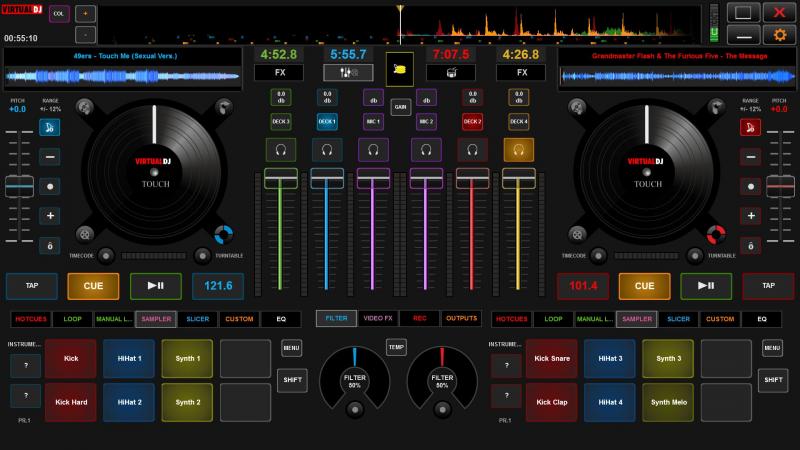Screen dimensions: 800x450
Task: Click the right deck red pitch lock icon
Action: coord(749,127)
